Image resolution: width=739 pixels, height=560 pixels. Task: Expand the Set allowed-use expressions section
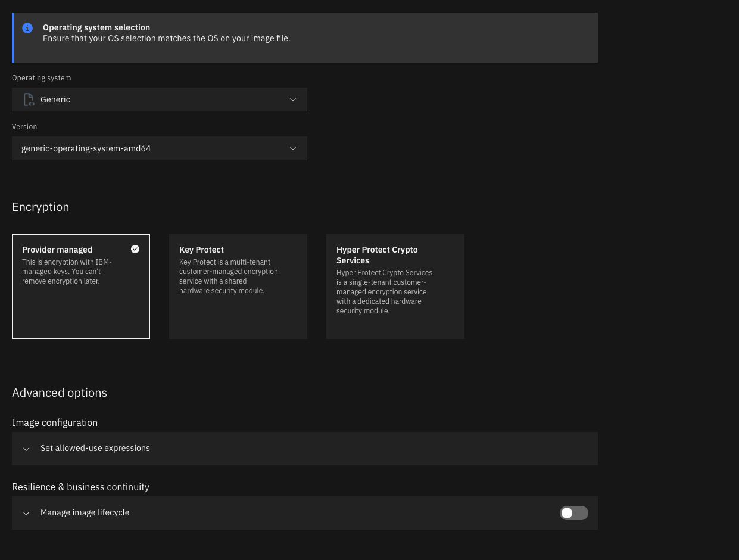[95, 449]
